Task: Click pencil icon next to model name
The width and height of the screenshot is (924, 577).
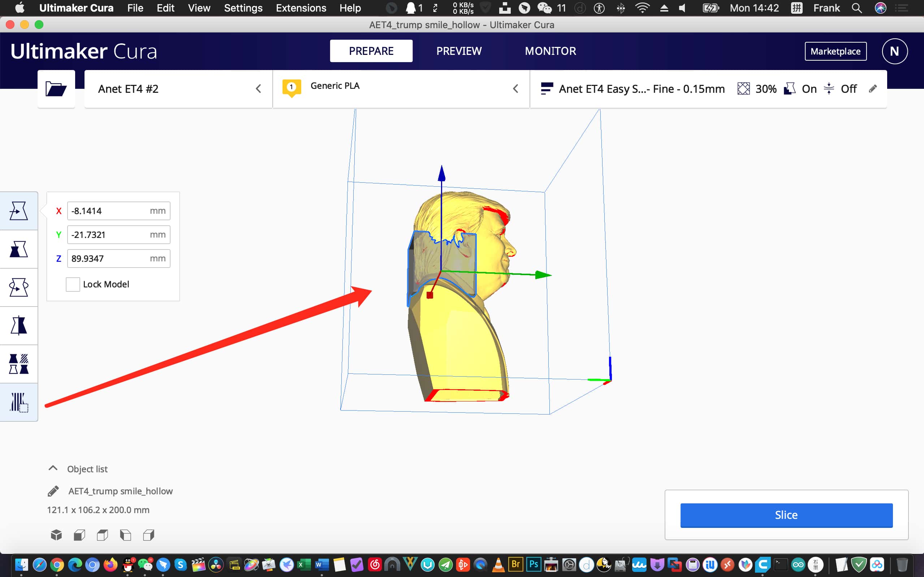Action: tap(53, 491)
